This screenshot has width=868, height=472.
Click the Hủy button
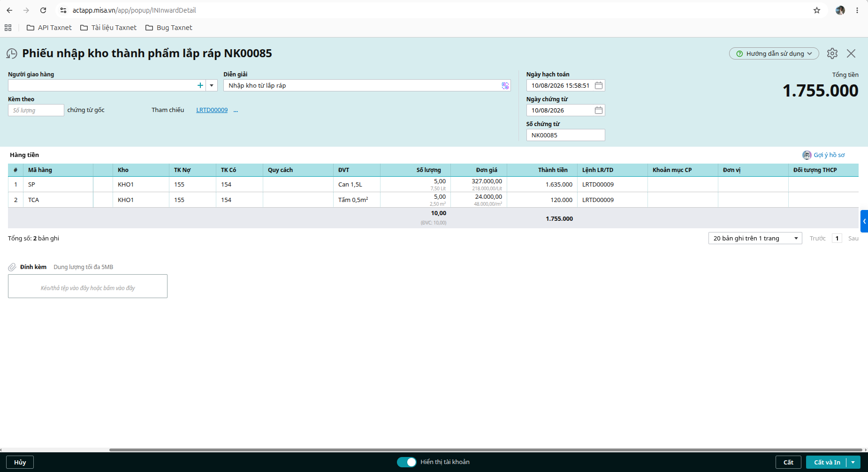tap(20, 462)
